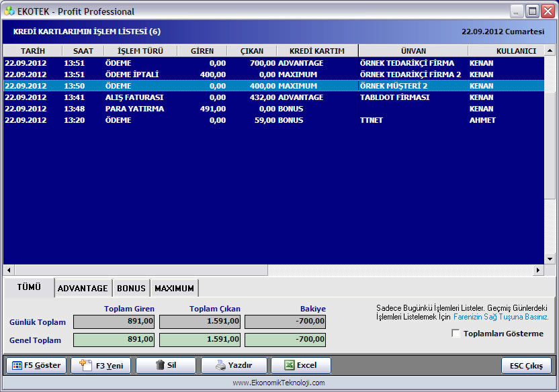Select the PARA YATIRMA transaction row
Image resolution: width=559 pixels, height=392 pixels.
(x=274, y=109)
